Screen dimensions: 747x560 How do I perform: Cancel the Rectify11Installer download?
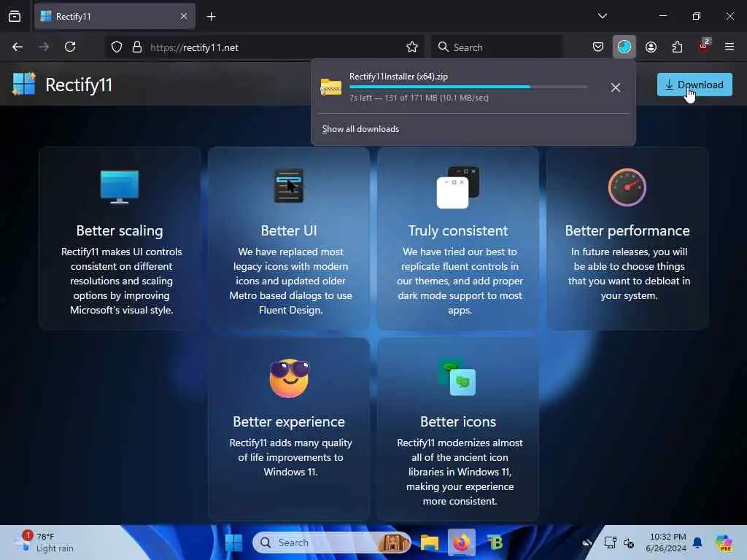pos(615,87)
